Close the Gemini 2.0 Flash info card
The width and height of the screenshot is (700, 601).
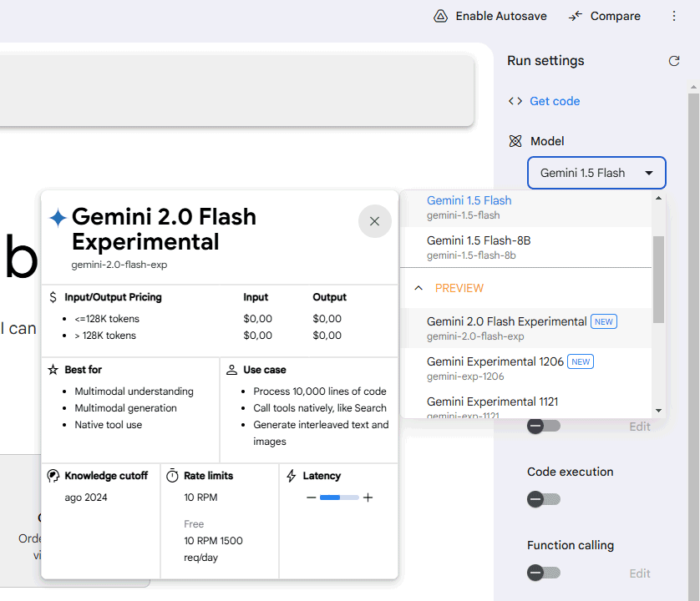tap(374, 221)
